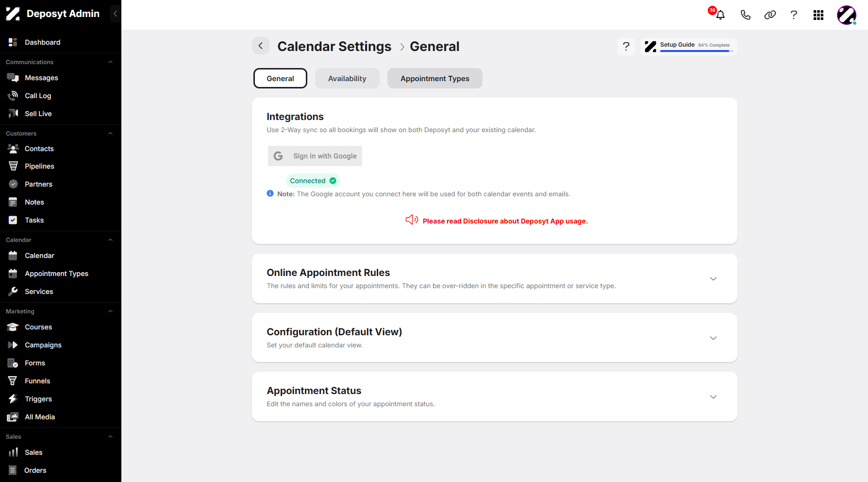Open the Disclosure about Deposyt App usage link

coord(505,221)
